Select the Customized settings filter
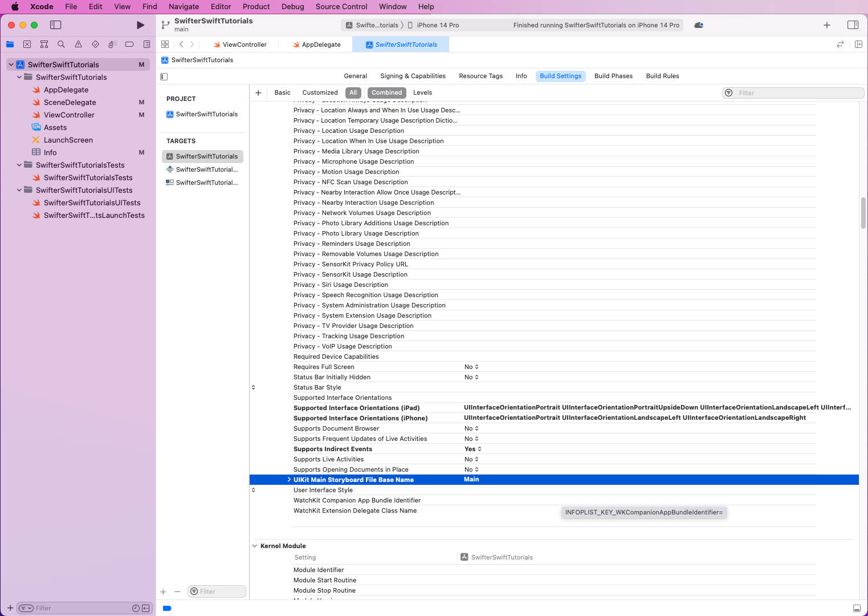The image size is (868, 616). (x=320, y=92)
